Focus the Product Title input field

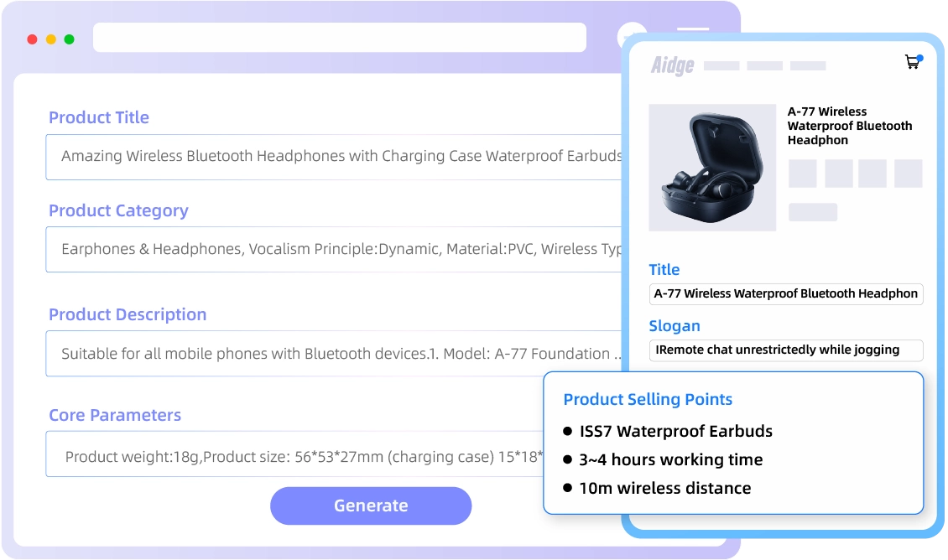[x=334, y=157]
